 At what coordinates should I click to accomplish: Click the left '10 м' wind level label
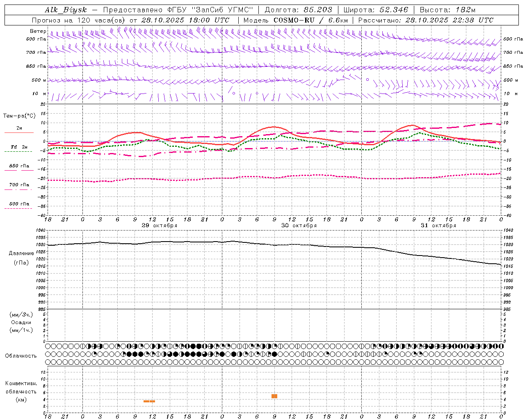click(x=39, y=94)
